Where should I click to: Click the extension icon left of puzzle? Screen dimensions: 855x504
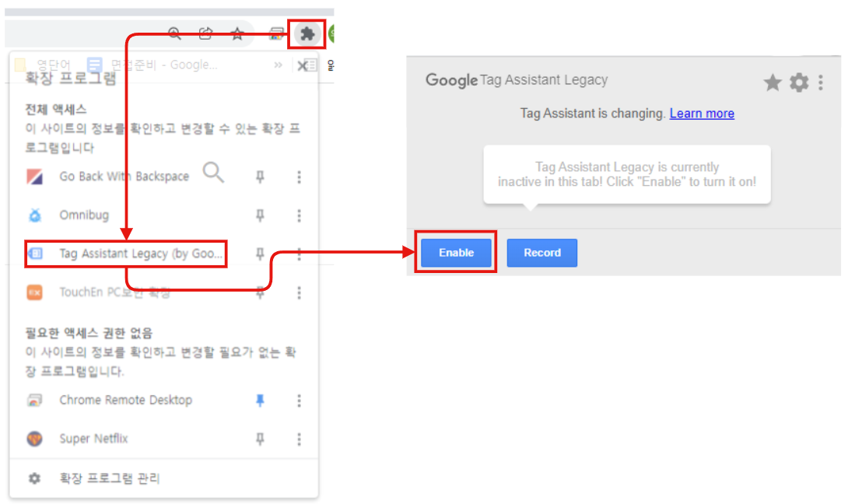click(x=276, y=34)
